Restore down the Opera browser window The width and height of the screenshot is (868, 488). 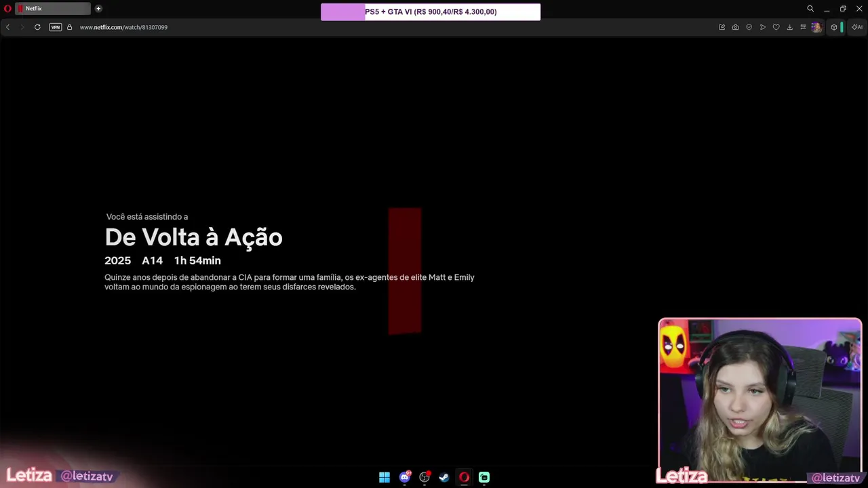843,9
